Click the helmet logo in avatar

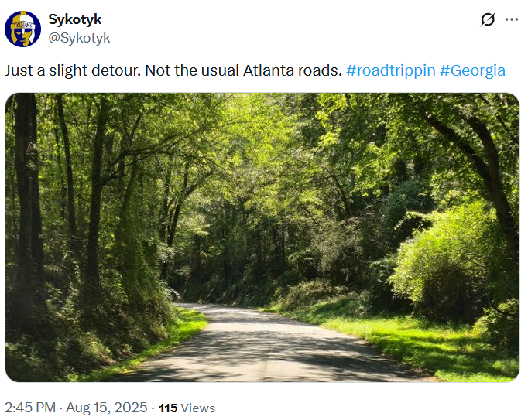tap(22, 29)
